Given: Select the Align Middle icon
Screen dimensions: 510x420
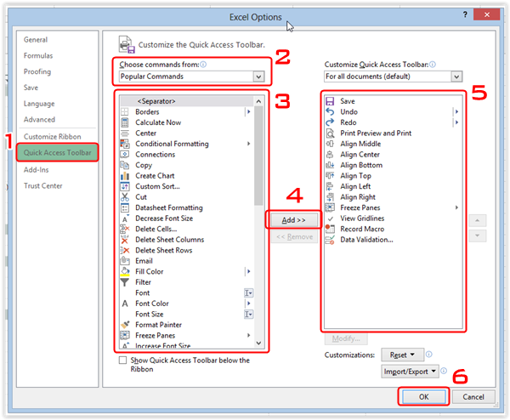Looking at the screenshot, I should pos(330,144).
